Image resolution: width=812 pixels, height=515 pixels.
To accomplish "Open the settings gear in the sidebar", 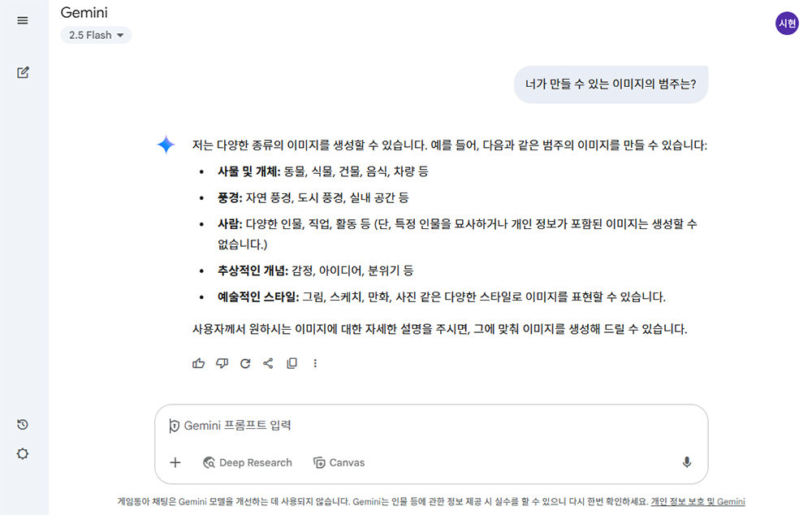I will click(x=23, y=453).
